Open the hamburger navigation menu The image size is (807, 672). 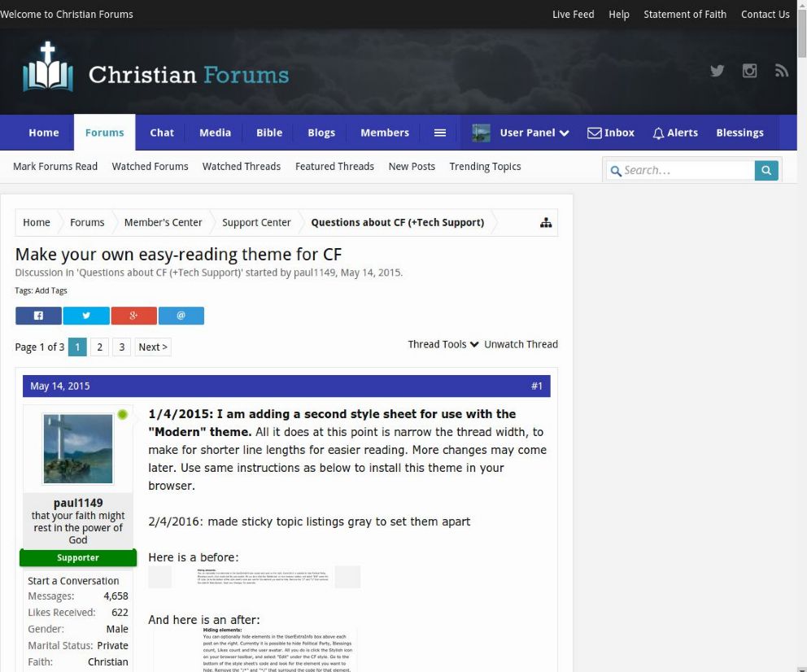click(x=440, y=133)
